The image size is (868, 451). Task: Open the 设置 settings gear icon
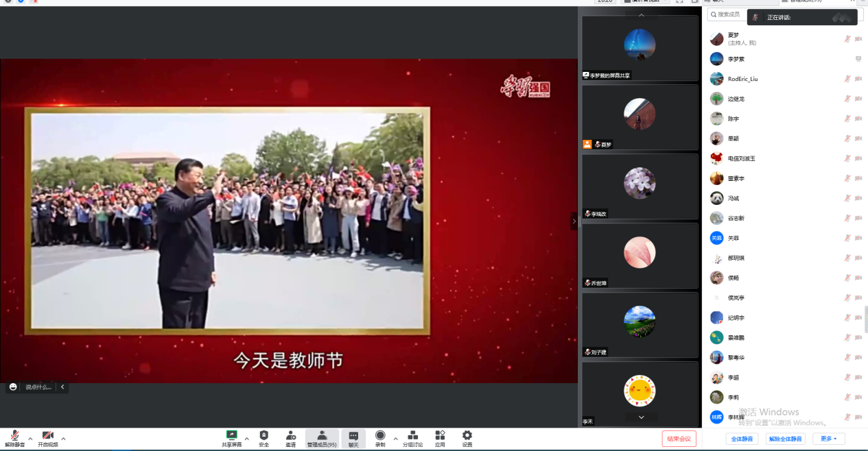click(467, 435)
